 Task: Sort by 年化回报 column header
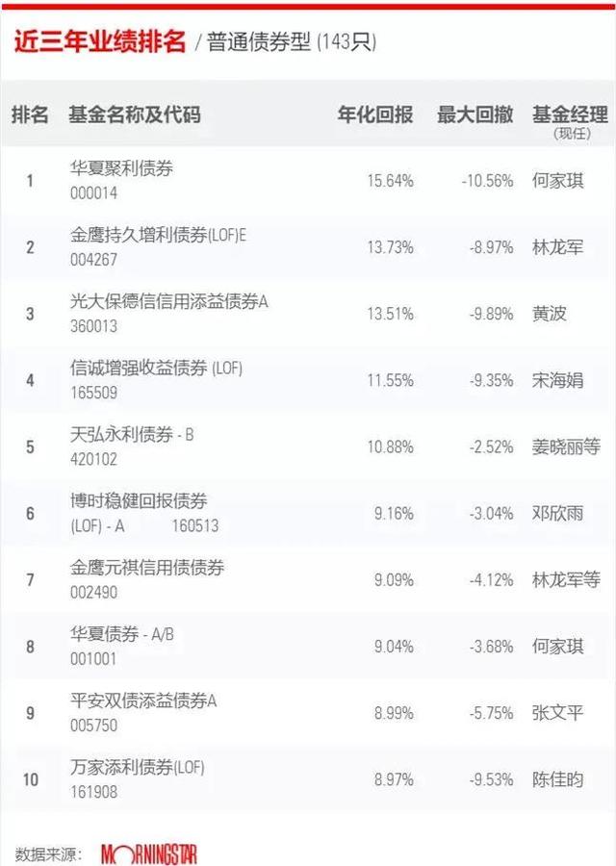pos(375,115)
